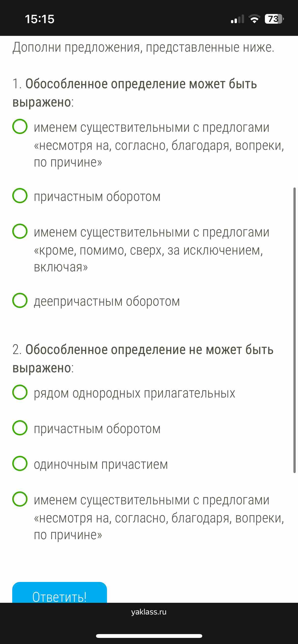Tap the cellular signal bars icon
This screenshot has height=644, width=298.
click(x=237, y=19)
